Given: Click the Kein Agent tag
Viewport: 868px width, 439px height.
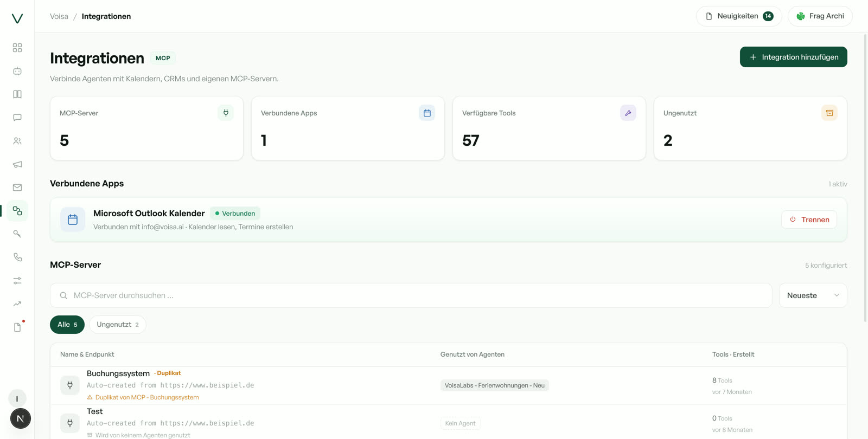Looking at the screenshot, I should tap(460, 423).
